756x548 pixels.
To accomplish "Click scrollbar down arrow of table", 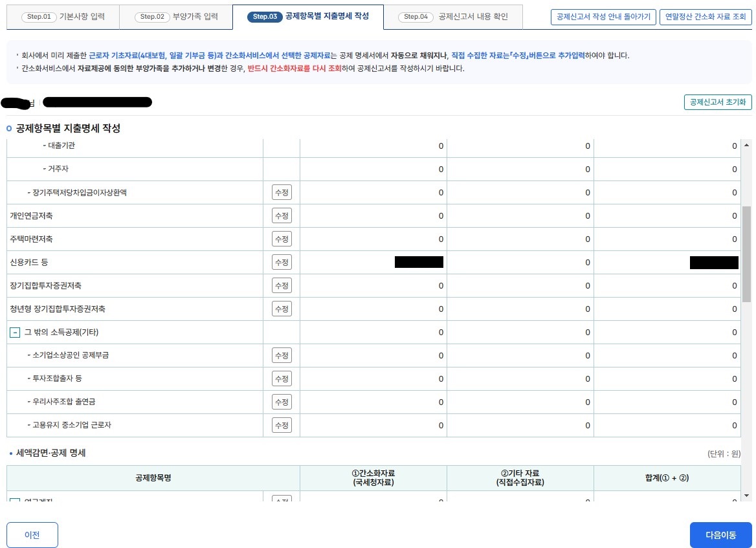I will [746, 496].
